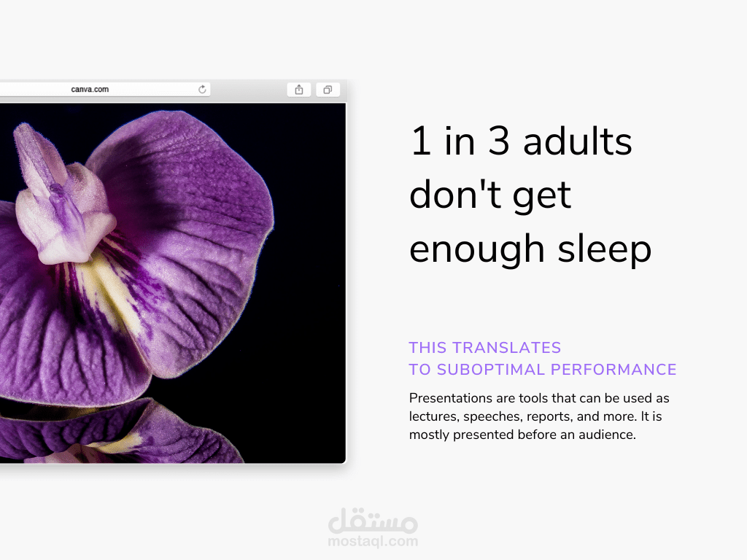Screen dimensions: 747x560
Task: Click the reload page icon in address bar
Action: pos(202,90)
